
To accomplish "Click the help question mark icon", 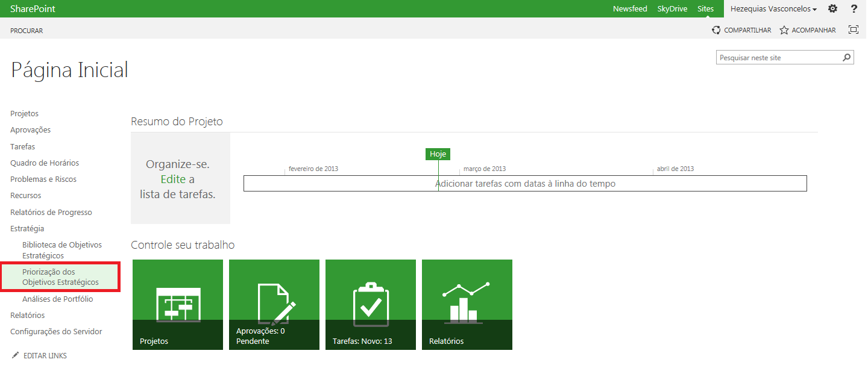I will [854, 9].
